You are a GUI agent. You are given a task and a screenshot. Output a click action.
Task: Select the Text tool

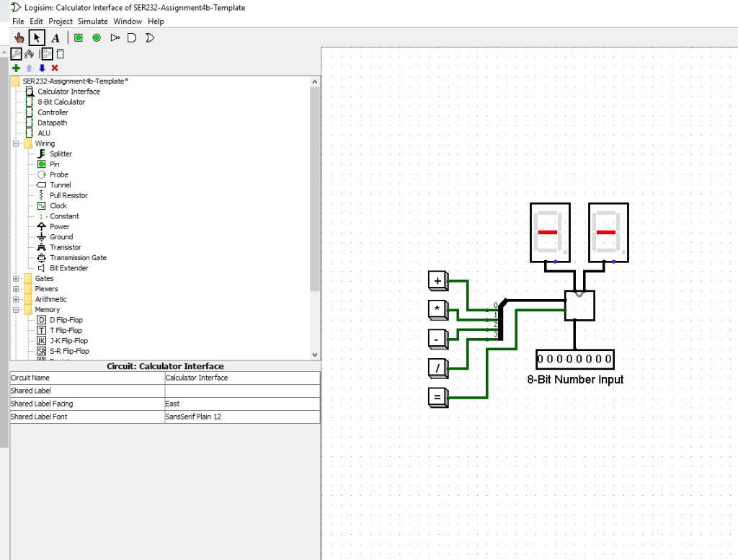(55, 37)
